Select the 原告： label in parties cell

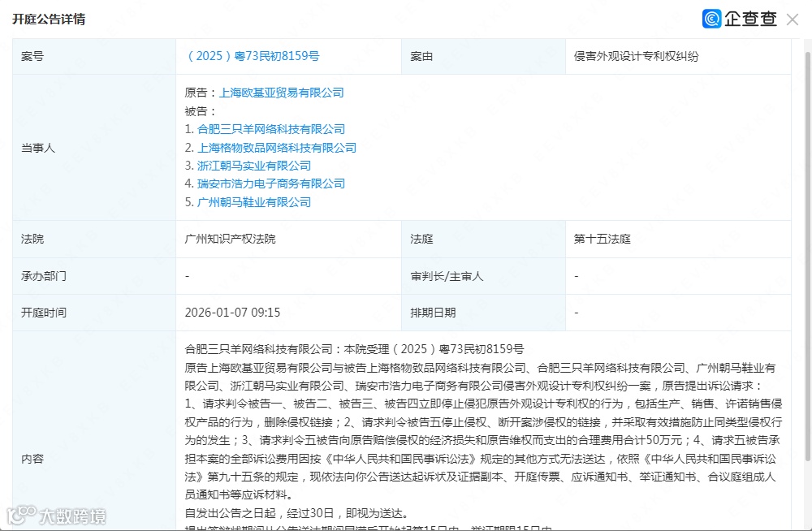(x=201, y=93)
